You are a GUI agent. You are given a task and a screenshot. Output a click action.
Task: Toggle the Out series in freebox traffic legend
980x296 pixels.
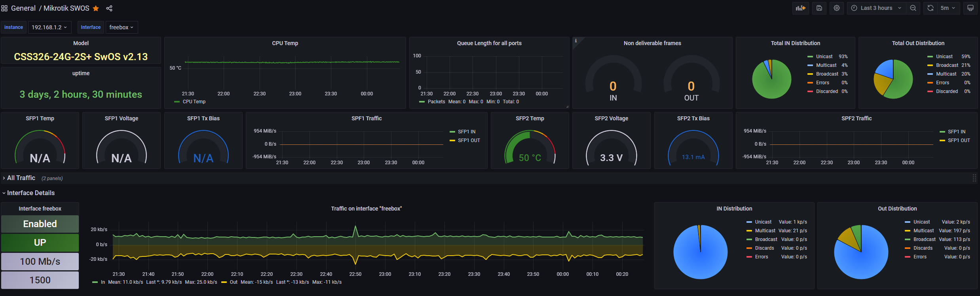pos(234,282)
